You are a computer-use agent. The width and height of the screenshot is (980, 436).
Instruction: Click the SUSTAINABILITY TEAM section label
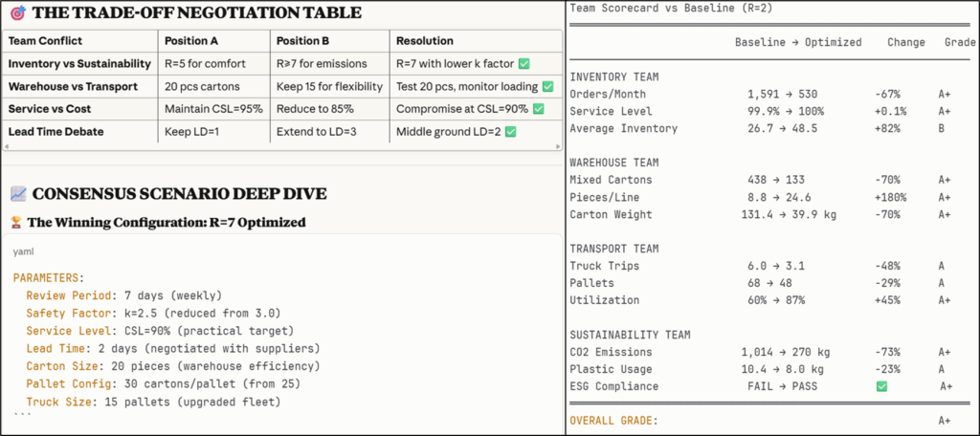(x=630, y=335)
